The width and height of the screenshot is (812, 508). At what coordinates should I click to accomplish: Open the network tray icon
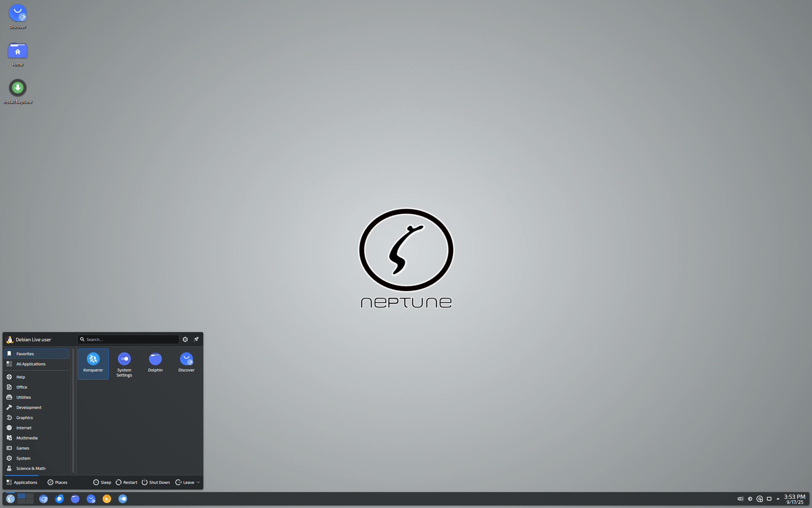(x=769, y=499)
